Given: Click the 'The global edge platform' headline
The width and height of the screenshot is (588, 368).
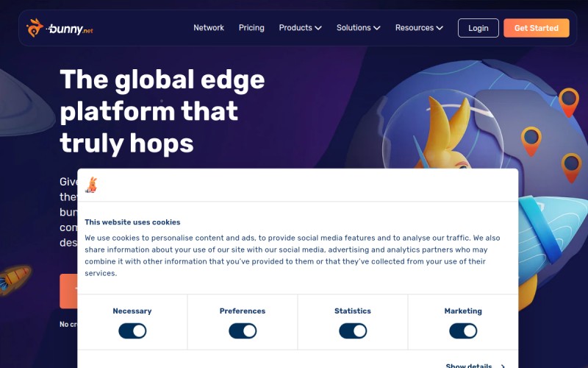Looking at the screenshot, I should tap(162, 111).
